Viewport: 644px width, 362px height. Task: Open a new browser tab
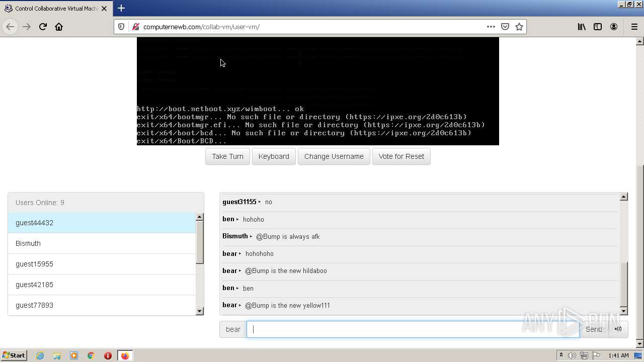point(121,8)
